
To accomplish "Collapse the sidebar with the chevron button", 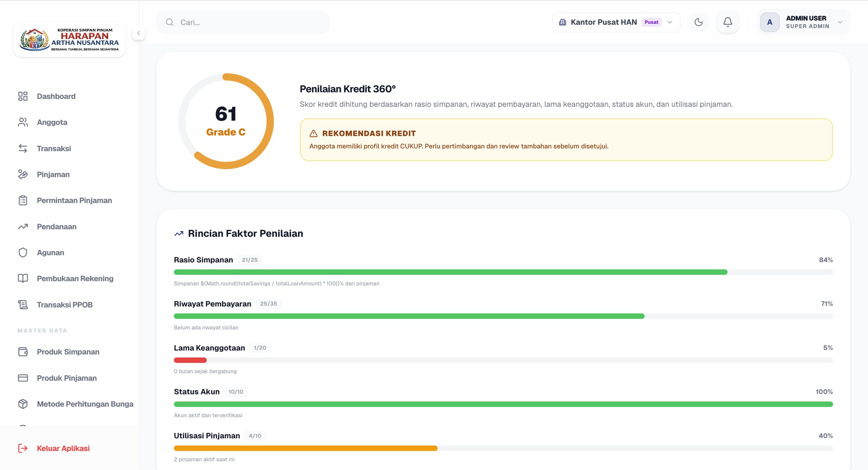I will 139,33.
